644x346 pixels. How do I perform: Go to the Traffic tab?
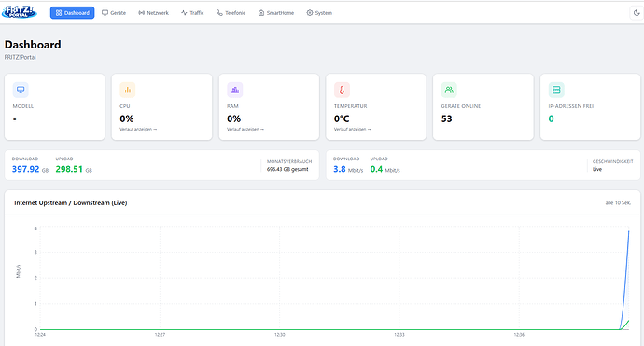click(192, 13)
